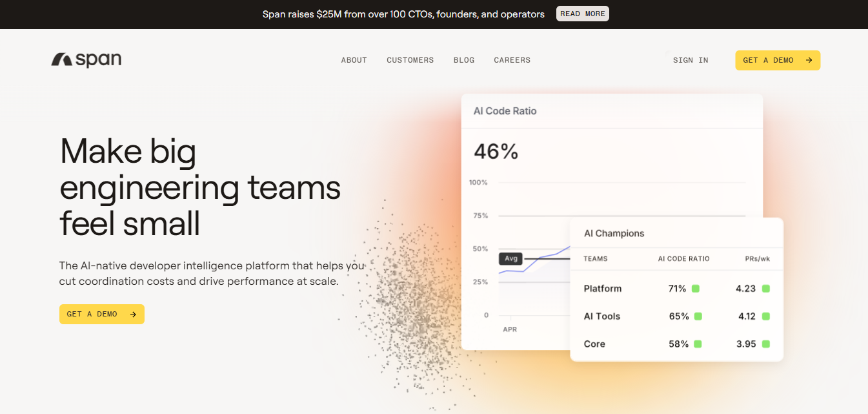Click the arrow icon on the header demo button

(x=809, y=60)
